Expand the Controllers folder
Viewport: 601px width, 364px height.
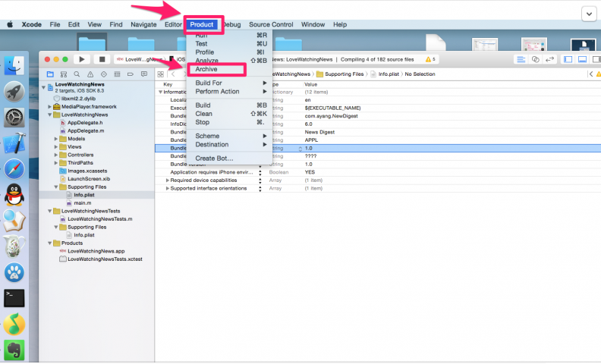point(56,155)
